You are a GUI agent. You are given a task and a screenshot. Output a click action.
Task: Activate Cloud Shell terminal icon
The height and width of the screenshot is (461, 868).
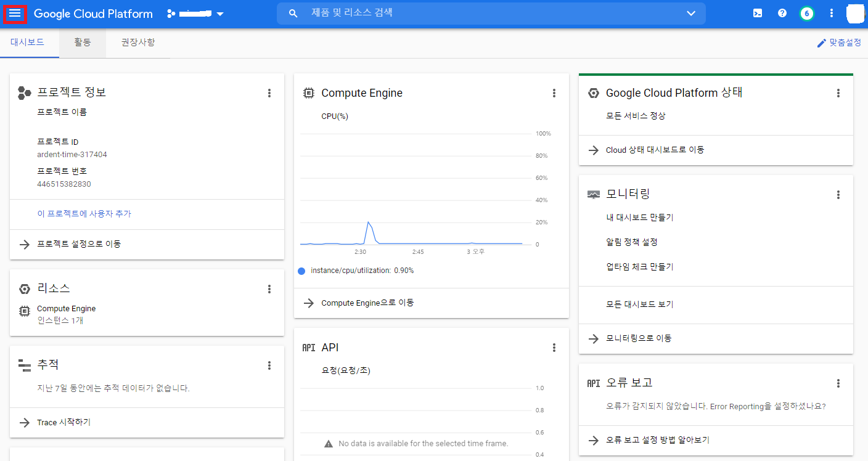pos(758,13)
